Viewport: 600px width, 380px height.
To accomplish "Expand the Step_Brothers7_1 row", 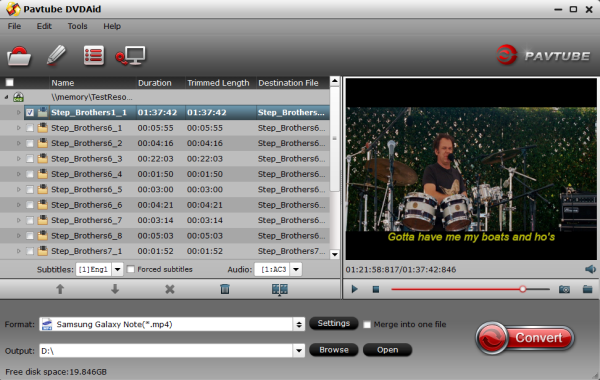I will (18, 251).
